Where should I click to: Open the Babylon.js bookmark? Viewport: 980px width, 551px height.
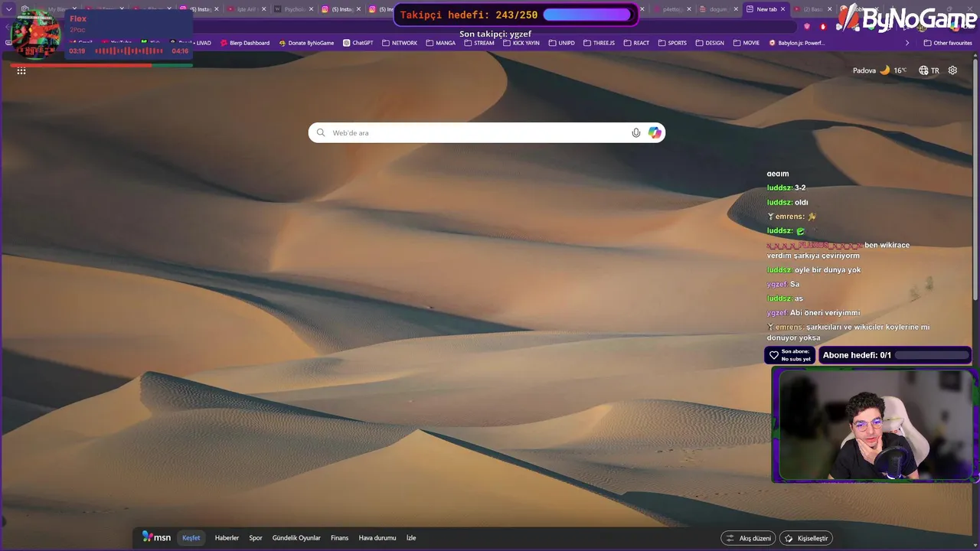point(796,43)
